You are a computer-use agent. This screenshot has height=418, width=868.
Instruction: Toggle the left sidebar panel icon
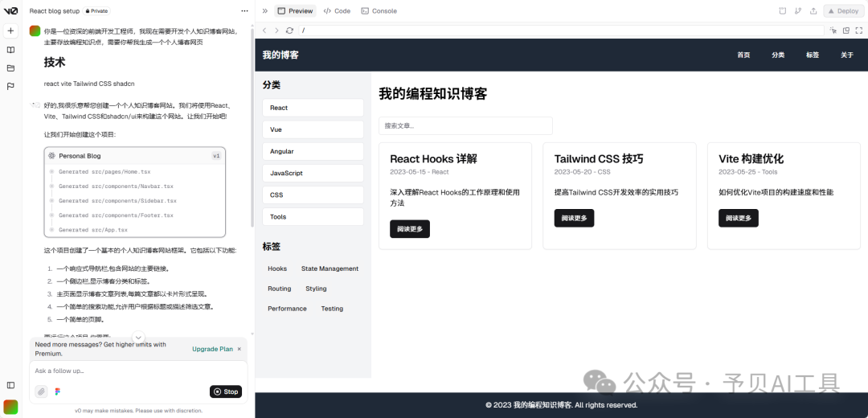[10, 385]
